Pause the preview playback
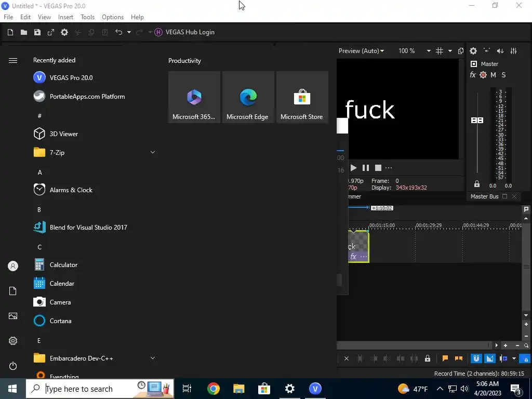The width and height of the screenshot is (532, 399). tap(366, 168)
